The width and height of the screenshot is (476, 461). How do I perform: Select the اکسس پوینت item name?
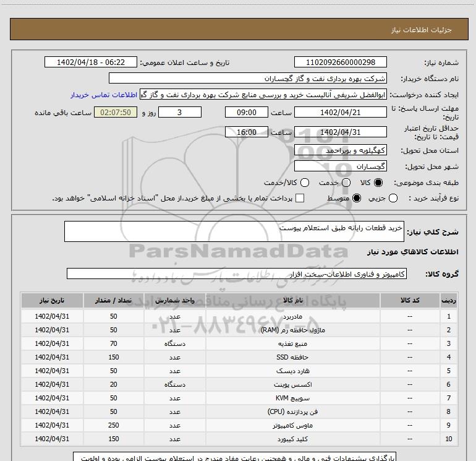[x=292, y=385]
